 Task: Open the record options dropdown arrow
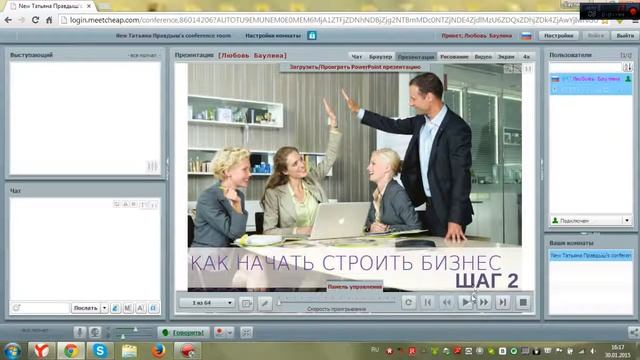tap(229, 333)
